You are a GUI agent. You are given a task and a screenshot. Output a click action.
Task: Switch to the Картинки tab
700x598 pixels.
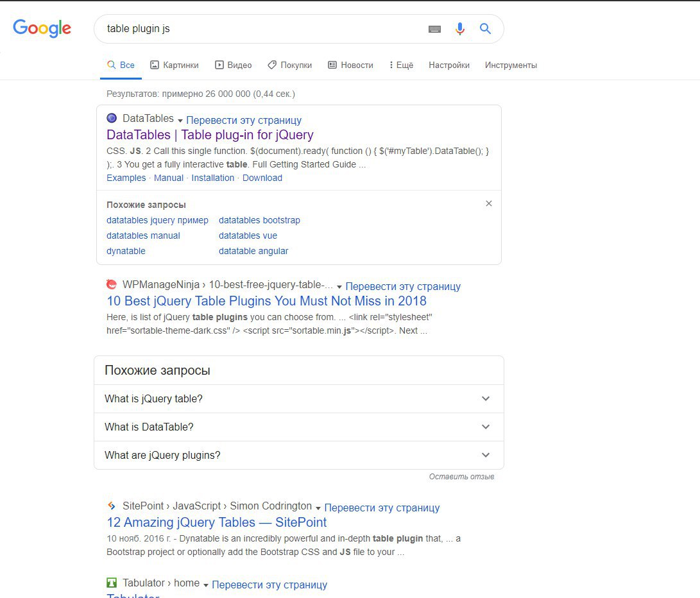[175, 65]
